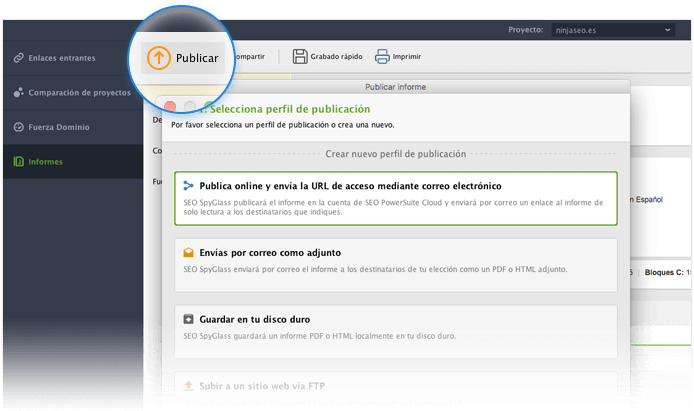
Task: Choose Publica online y envía la URL option
Action: tap(396, 199)
